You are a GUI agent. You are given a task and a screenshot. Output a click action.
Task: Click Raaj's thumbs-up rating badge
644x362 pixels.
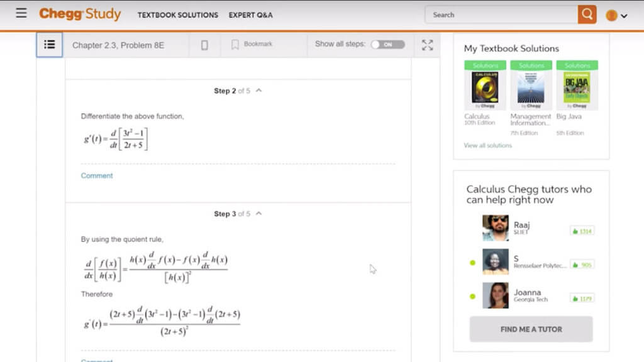(580, 231)
